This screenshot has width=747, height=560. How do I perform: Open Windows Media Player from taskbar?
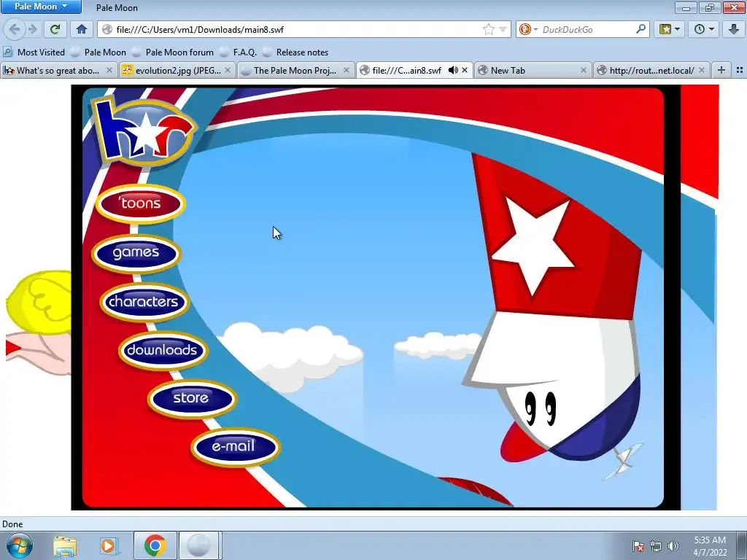coord(108,546)
